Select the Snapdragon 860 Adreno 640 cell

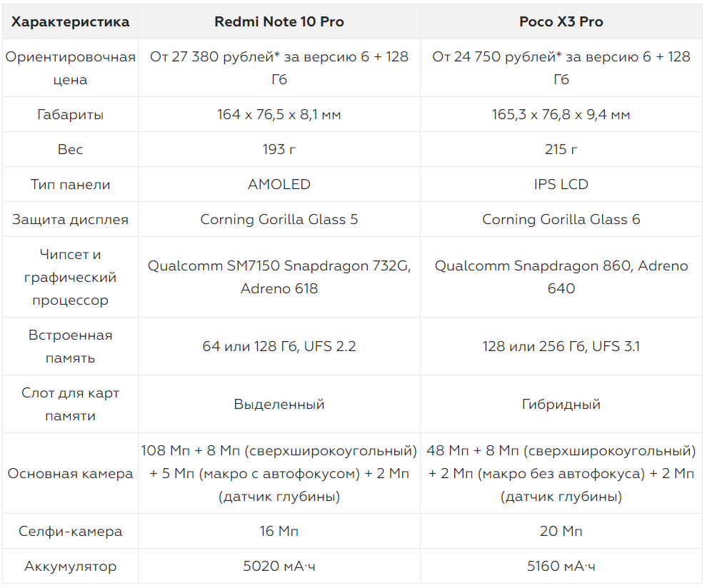561,277
